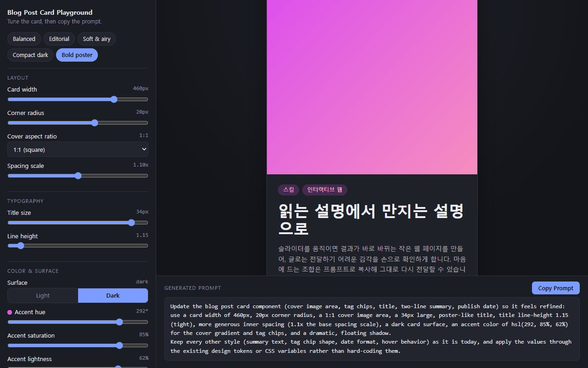
Task: Click the 292° accent hue value
Action: click(x=142, y=311)
